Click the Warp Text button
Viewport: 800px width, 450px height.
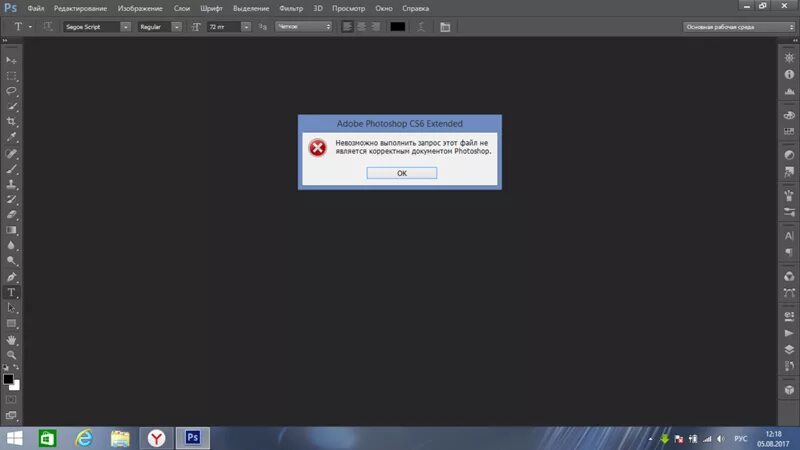coord(421,27)
